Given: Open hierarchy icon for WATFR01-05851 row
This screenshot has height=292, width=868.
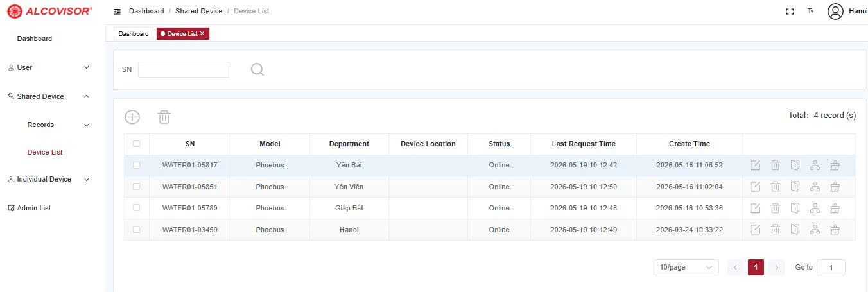Looking at the screenshot, I should tap(815, 187).
